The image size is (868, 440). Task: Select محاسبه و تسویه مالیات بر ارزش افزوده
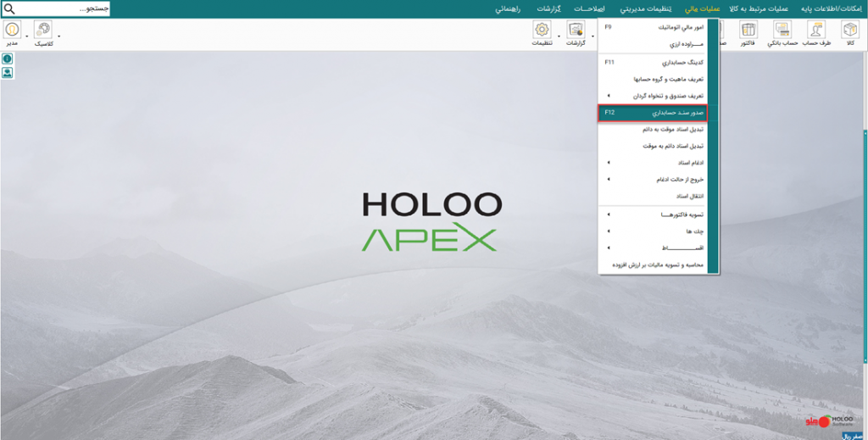(654, 265)
